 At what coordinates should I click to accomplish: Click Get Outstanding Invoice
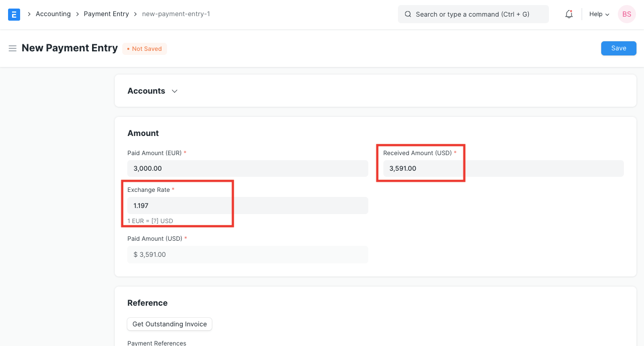[x=169, y=324]
